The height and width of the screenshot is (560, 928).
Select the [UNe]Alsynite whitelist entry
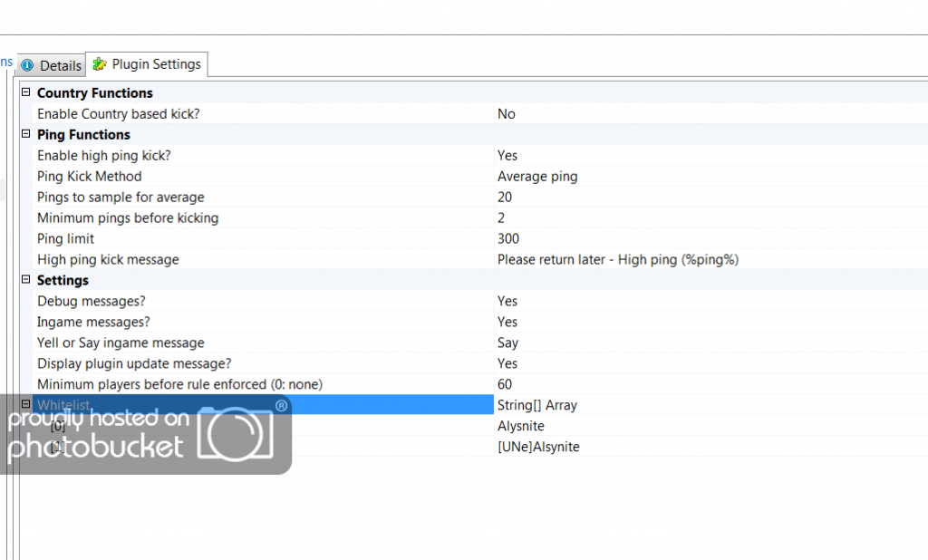coord(538,447)
